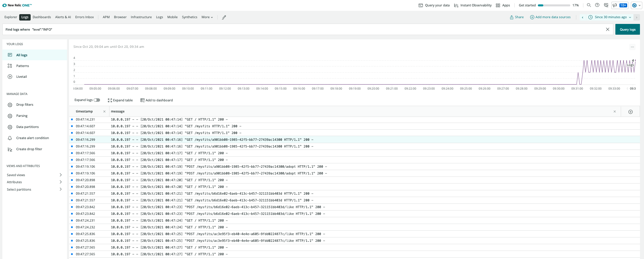The image size is (644, 259).
Task: Open Livetail from the sidebar
Action: (x=22, y=77)
